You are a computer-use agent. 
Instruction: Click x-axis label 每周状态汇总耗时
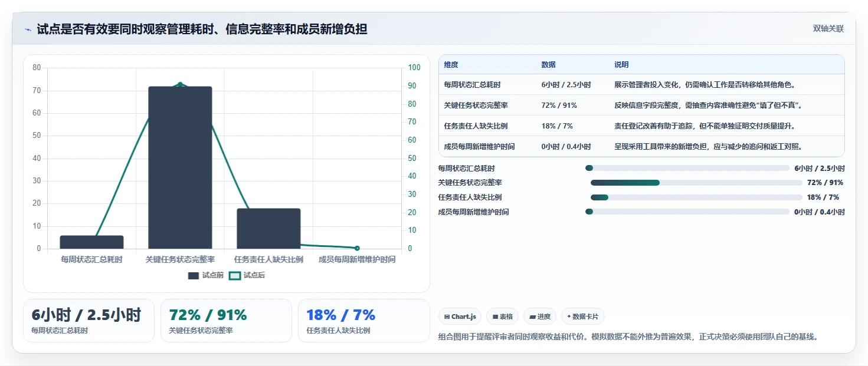tap(91, 259)
